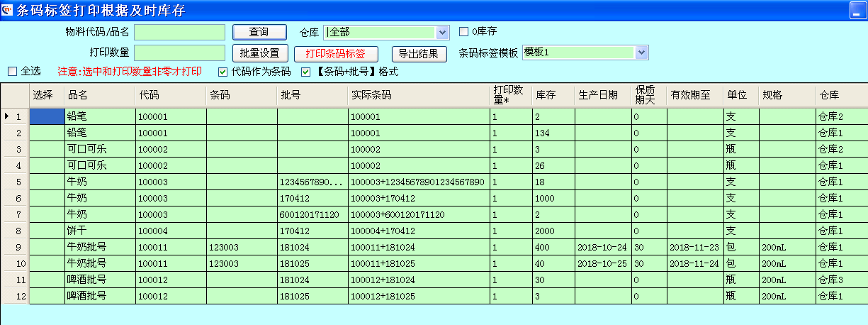Click the 生产日期 column header
The image size is (868, 325).
[602, 95]
